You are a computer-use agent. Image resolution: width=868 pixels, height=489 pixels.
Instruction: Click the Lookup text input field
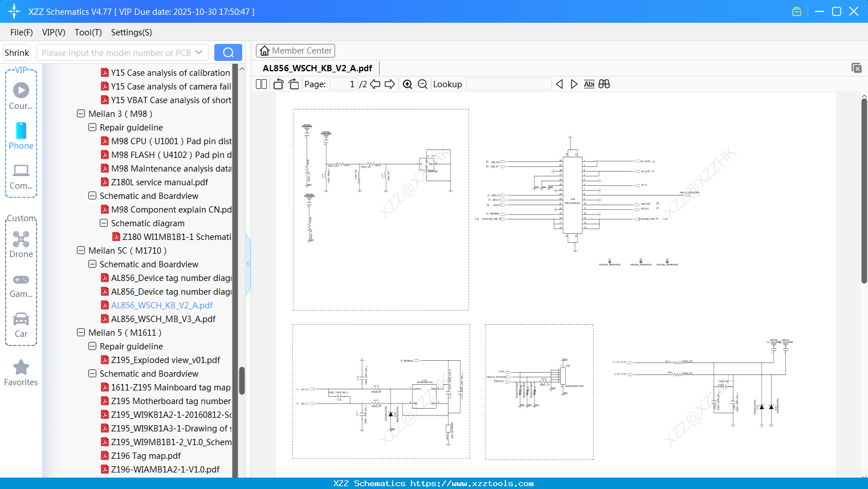pyautogui.click(x=508, y=84)
